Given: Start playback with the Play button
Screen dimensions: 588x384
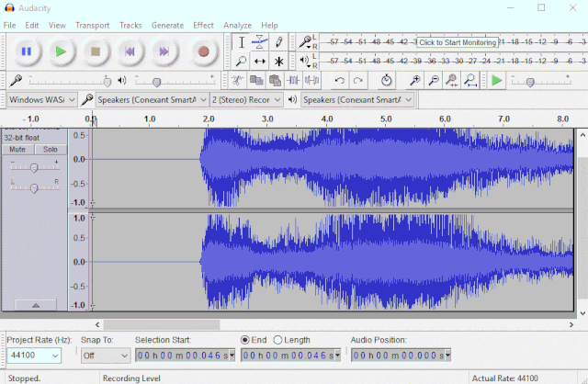Looking at the screenshot, I should point(61,51).
